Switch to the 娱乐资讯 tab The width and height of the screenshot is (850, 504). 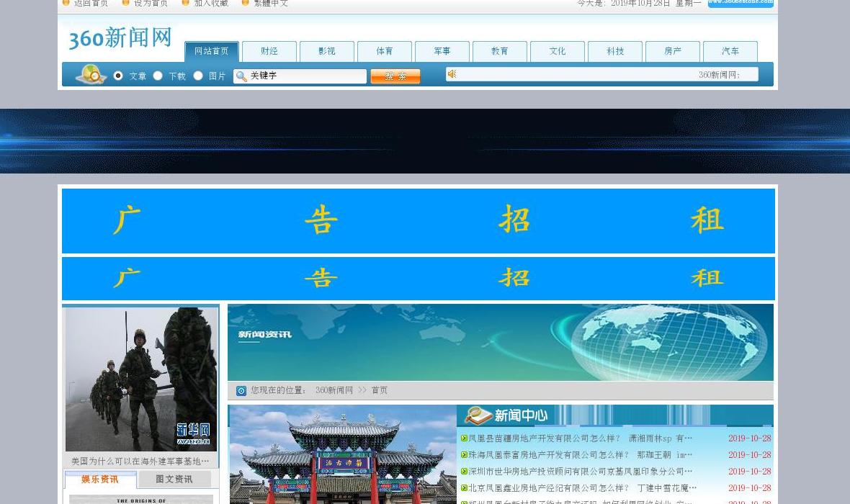coord(100,480)
